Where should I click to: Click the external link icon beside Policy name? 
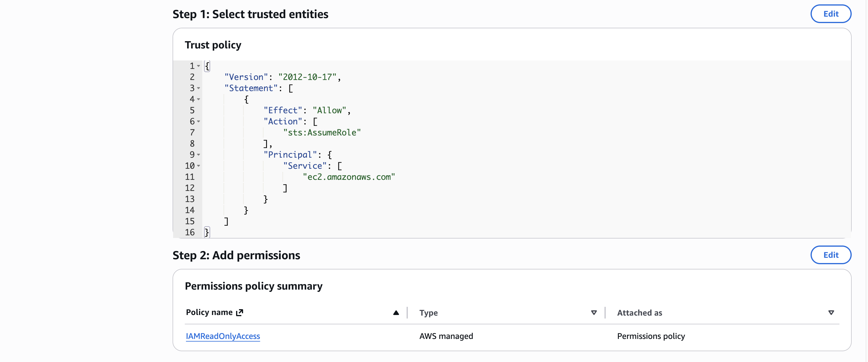pos(240,313)
